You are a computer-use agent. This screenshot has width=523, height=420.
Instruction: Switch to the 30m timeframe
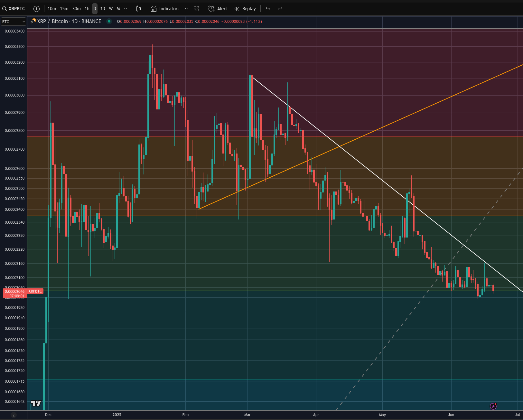point(76,9)
